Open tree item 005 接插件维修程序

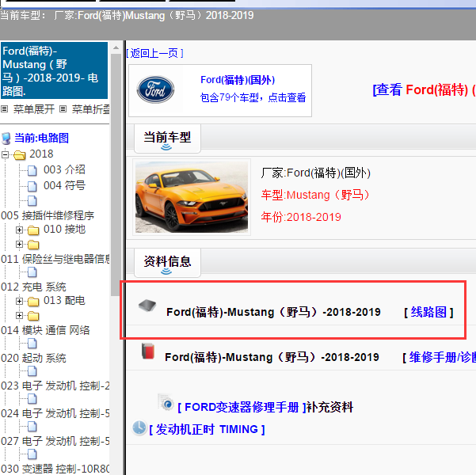click(48, 215)
